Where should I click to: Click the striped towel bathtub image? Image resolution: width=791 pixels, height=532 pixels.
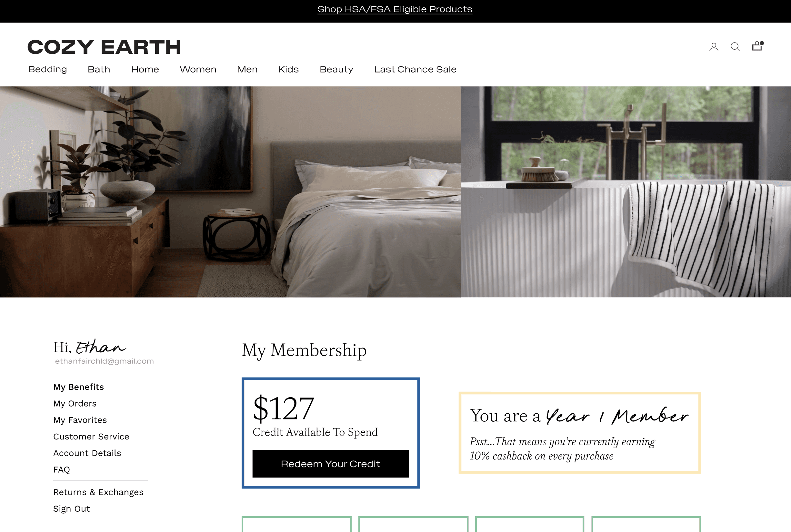pos(626,192)
